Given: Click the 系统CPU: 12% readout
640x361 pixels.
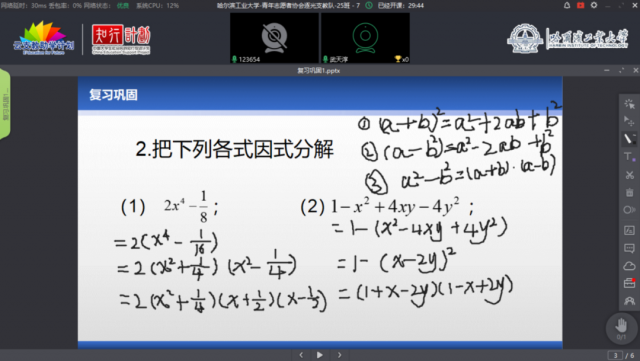Looking at the screenshot, I should [x=157, y=6].
